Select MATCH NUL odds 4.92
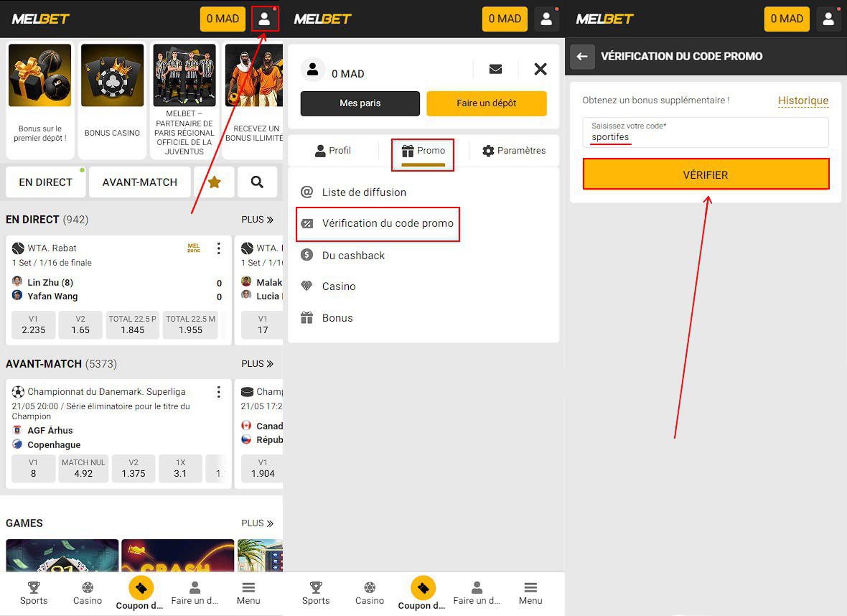This screenshot has height=616, width=847. (83, 469)
